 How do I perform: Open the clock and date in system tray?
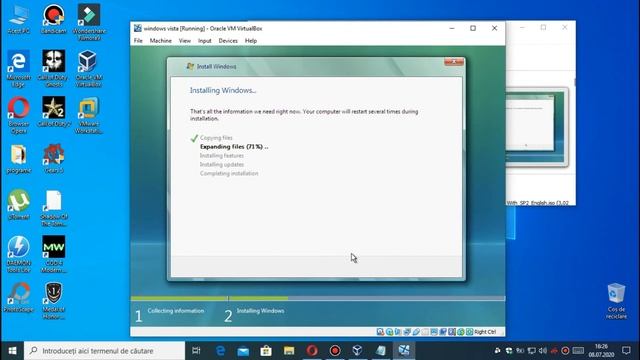click(601, 351)
